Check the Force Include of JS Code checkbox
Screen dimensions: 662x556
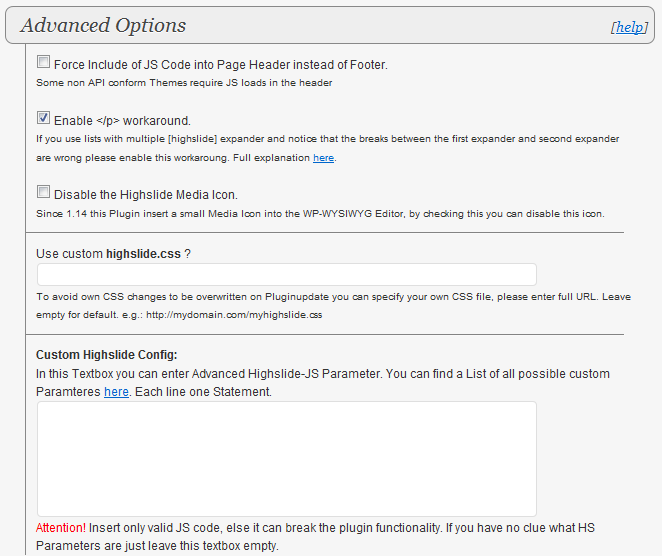point(43,62)
